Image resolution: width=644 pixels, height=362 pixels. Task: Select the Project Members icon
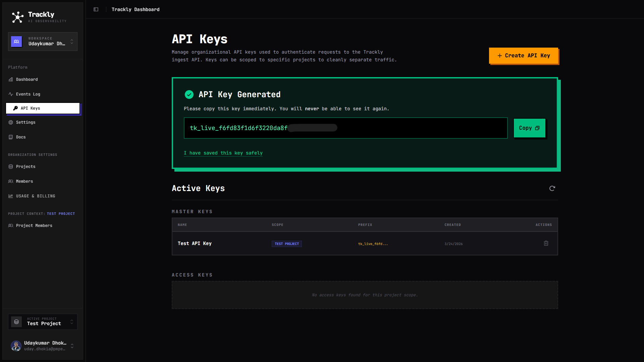tap(10, 226)
